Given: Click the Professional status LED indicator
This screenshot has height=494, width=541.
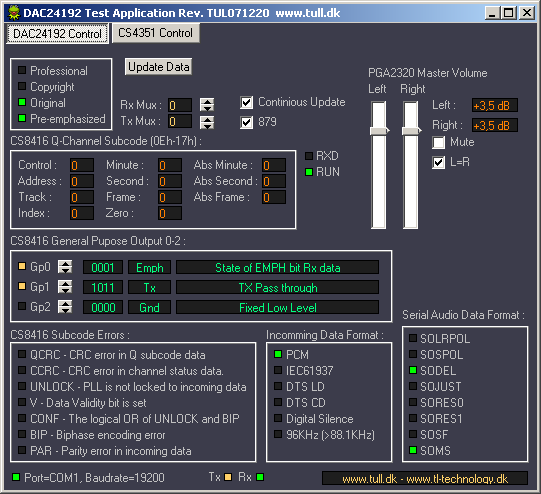Looking at the screenshot, I should pos(22,70).
